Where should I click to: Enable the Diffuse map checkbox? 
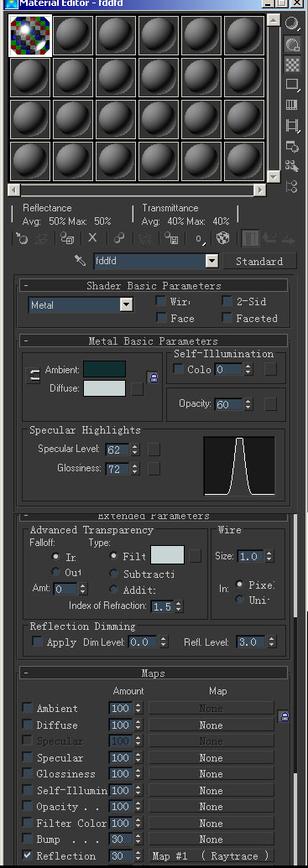click(27, 725)
